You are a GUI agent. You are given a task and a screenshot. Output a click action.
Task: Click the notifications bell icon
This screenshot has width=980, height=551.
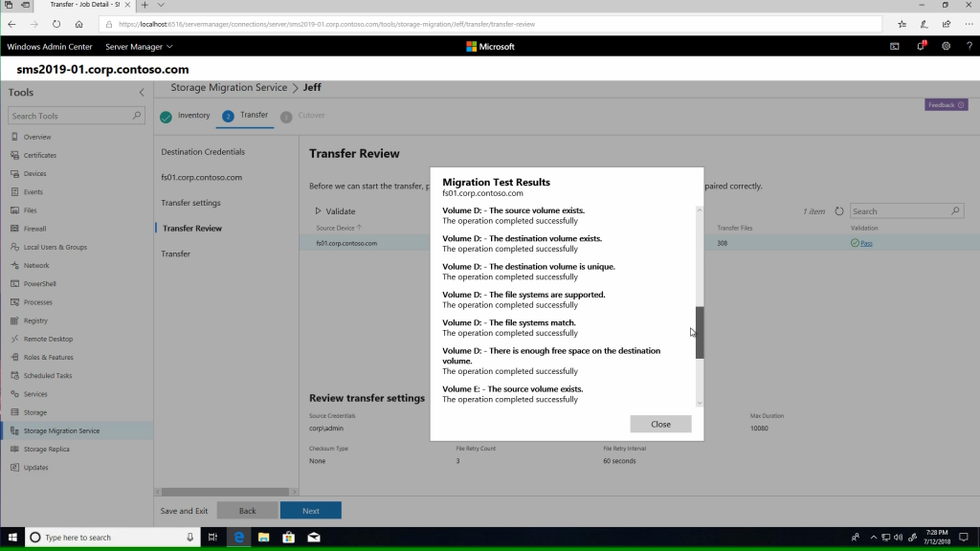(921, 46)
